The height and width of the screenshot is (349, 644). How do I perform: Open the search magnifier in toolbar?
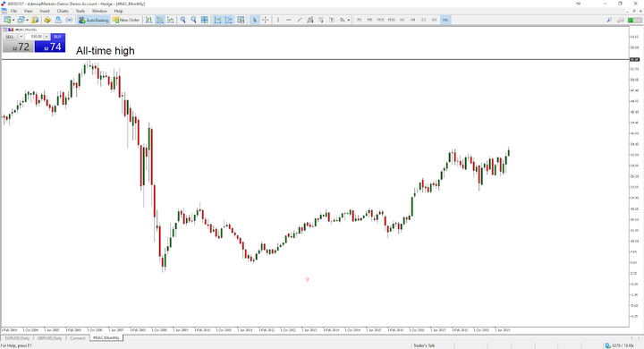(609, 20)
